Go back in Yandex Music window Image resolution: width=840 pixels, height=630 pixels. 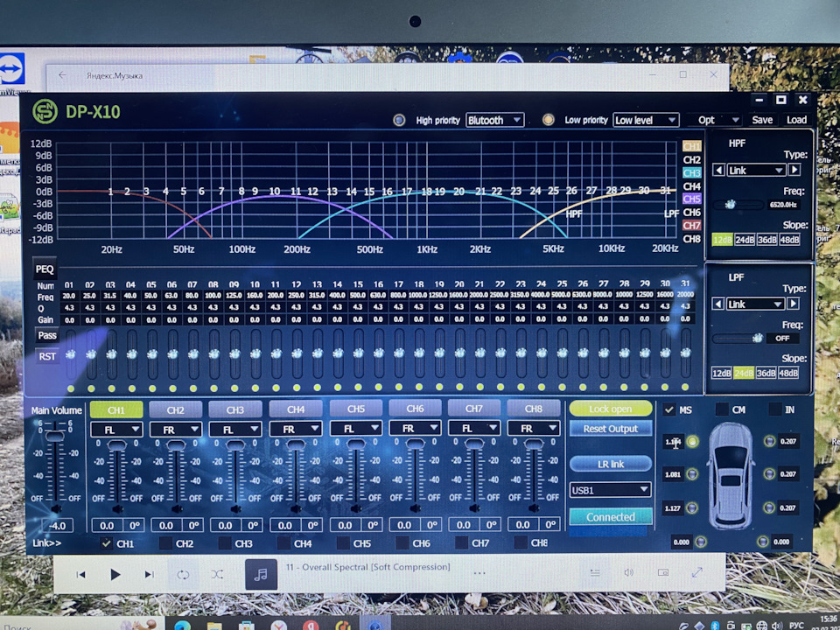[x=63, y=75]
